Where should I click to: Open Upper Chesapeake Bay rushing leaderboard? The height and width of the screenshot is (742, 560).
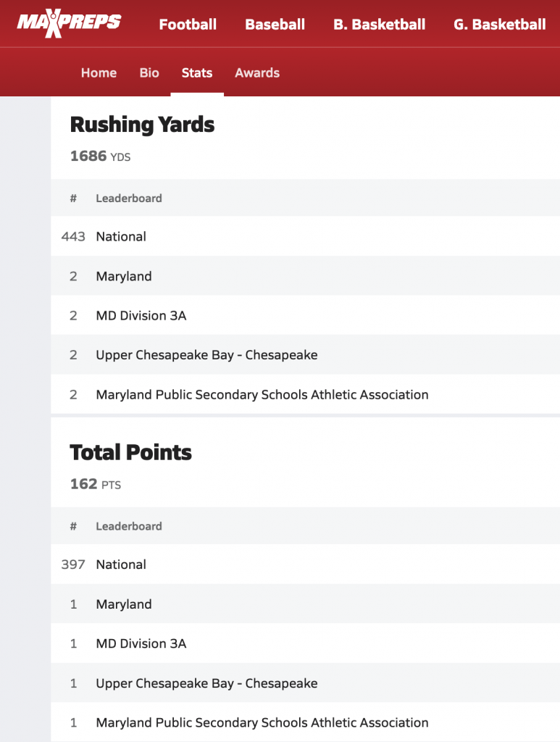(206, 355)
